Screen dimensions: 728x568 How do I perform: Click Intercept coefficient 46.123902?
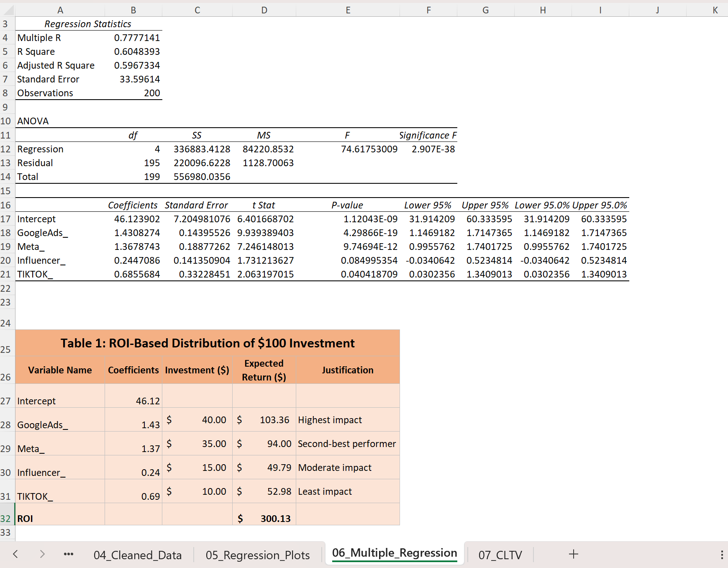[133, 219]
